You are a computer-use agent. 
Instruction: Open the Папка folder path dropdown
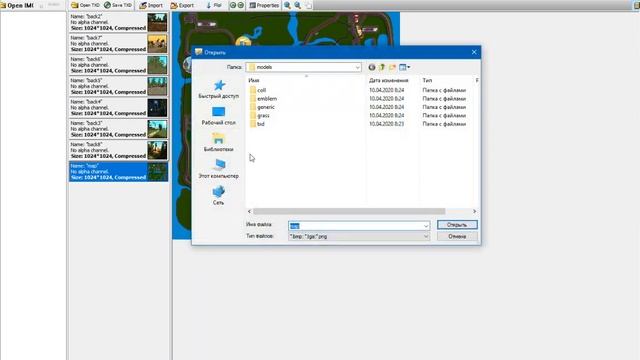[304, 67]
